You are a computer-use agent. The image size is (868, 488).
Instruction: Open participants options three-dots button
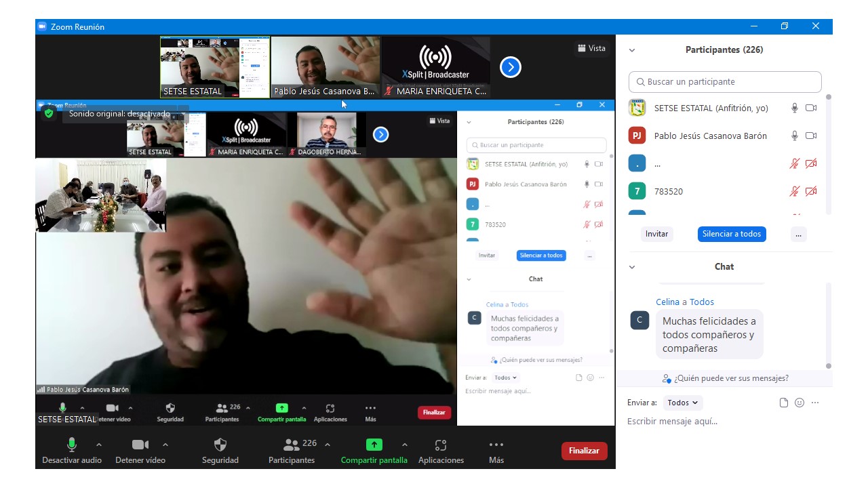pyautogui.click(x=798, y=234)
